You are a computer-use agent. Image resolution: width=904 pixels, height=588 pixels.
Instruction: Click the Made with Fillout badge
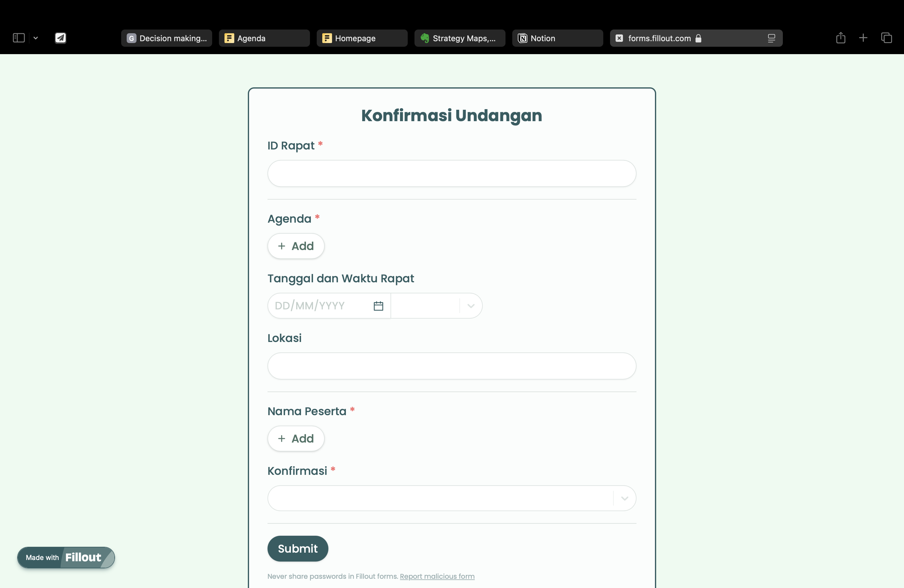(66, 558)
